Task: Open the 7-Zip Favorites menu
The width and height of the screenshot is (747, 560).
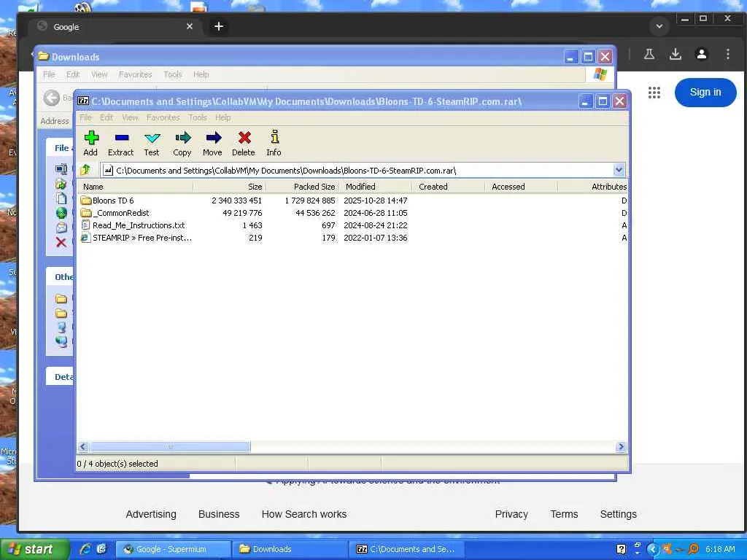Action: tap(163, 117)
